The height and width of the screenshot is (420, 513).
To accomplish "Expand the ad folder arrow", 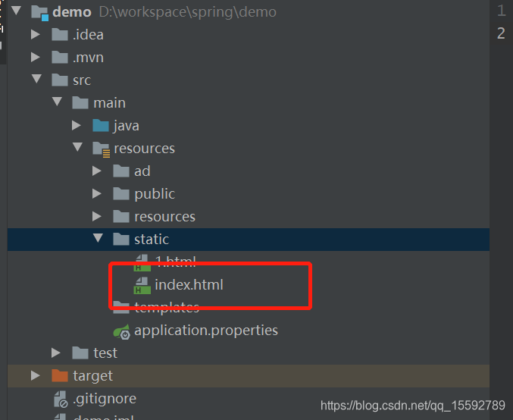I will (97, 171).
